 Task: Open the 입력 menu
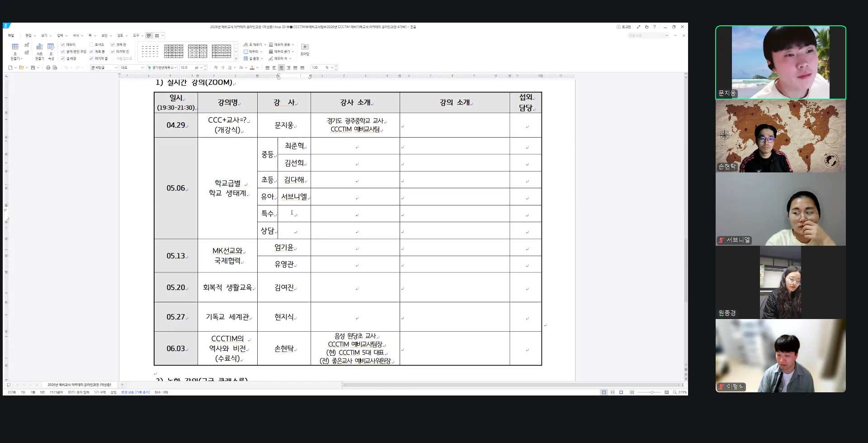[x=61, y=35]
